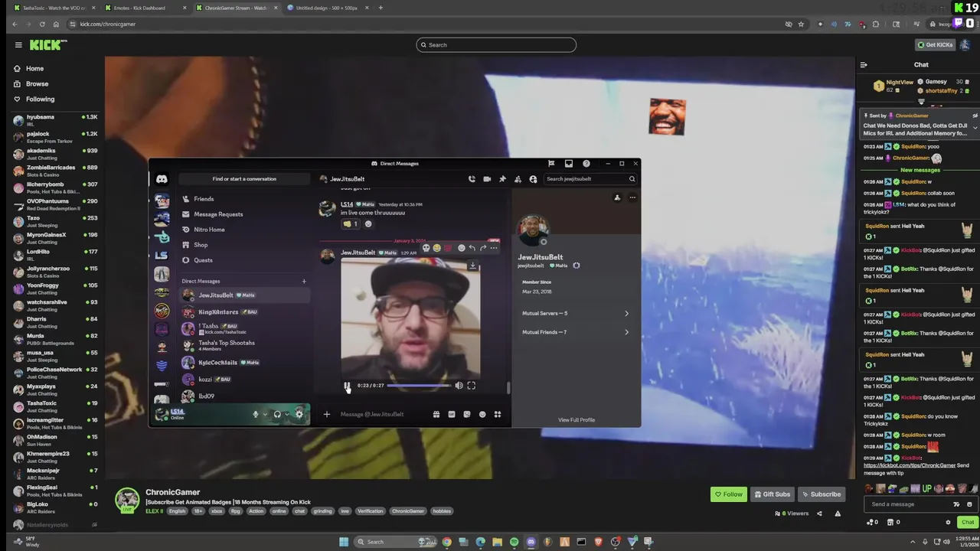Open Discord home logo button
980x551 pixels.
[x=162, y=179]
